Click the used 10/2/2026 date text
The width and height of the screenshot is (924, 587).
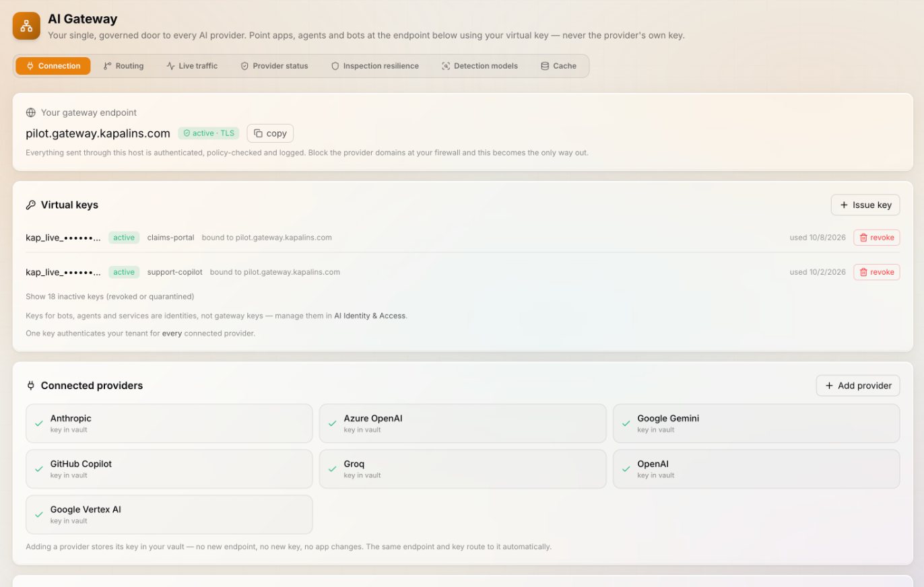[818, 272]
